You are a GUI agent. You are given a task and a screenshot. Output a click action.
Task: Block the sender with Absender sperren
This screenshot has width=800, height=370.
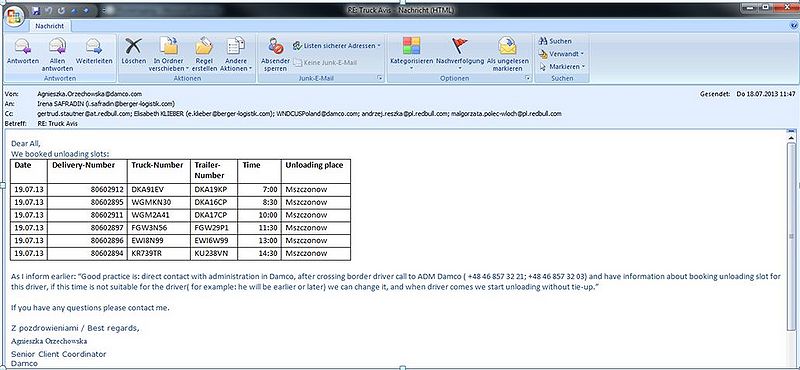point(276,55)
